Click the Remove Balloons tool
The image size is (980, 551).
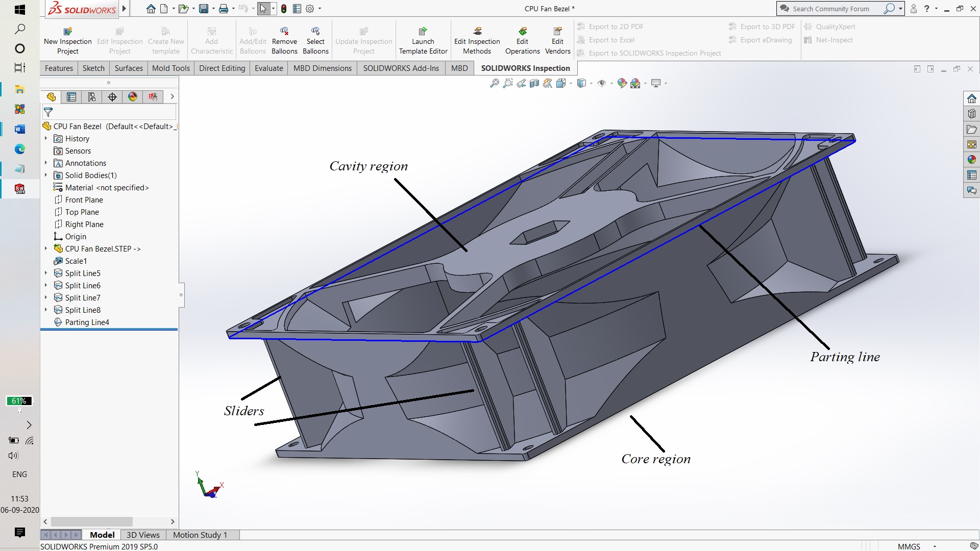284,39
